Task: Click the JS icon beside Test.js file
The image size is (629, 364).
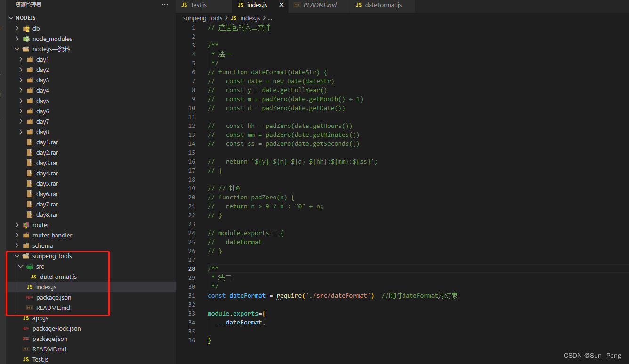Action: point(26,359)
